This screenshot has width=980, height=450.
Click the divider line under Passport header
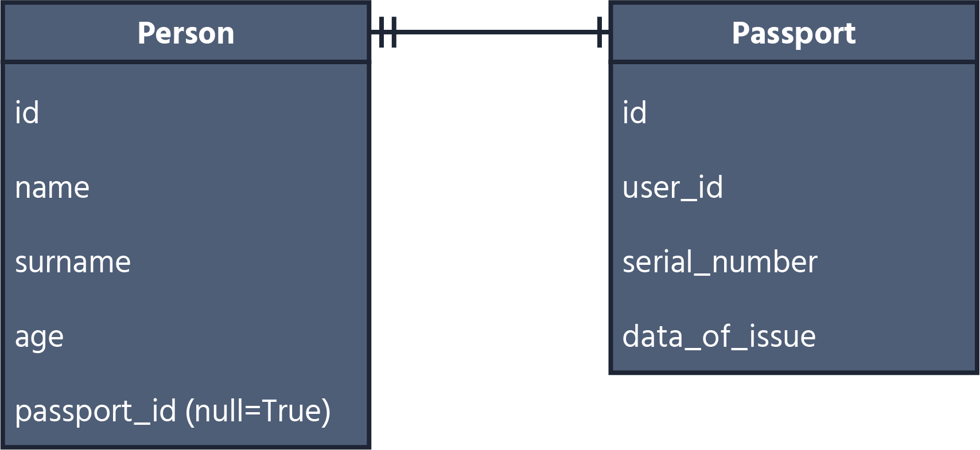[x=794, y=61]
